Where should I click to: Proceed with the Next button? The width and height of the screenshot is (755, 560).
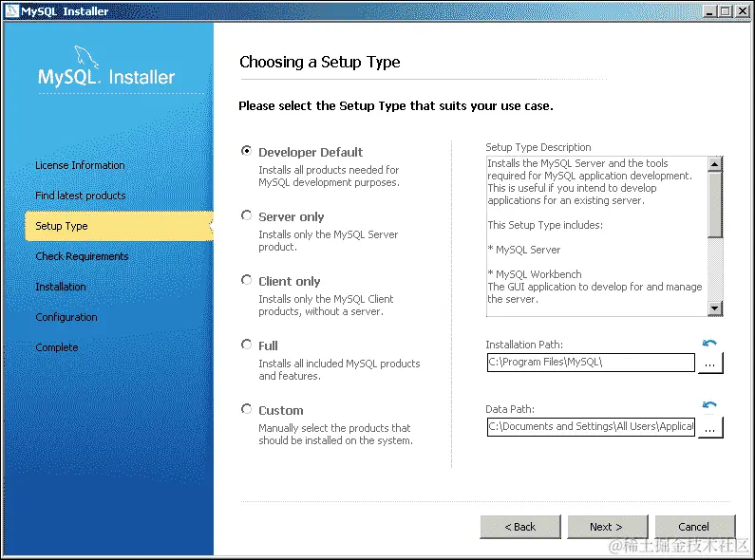pos(607,527)
